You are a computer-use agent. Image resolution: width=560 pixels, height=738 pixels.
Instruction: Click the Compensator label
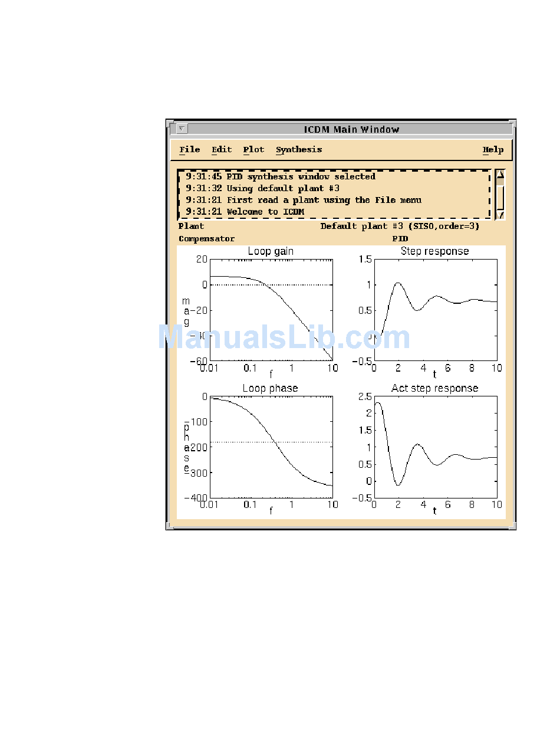[206, 239]
